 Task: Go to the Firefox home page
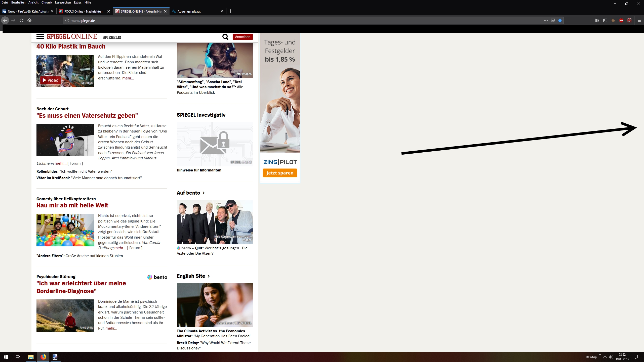29,21
